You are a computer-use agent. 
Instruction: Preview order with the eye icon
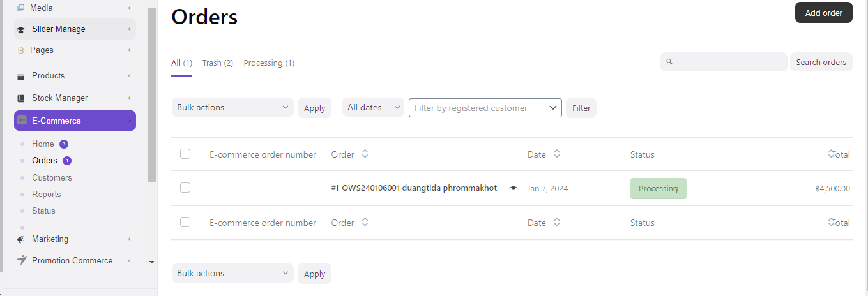click(513, 188)
